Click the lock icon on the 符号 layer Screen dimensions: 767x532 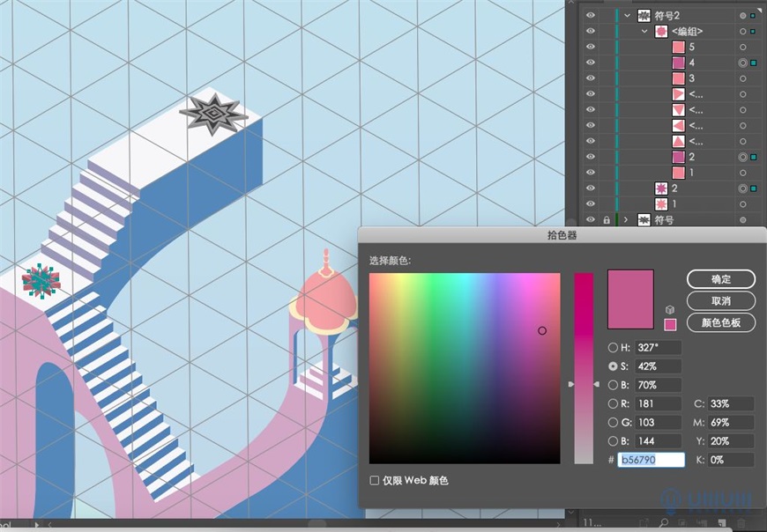[x=607, y=220]
